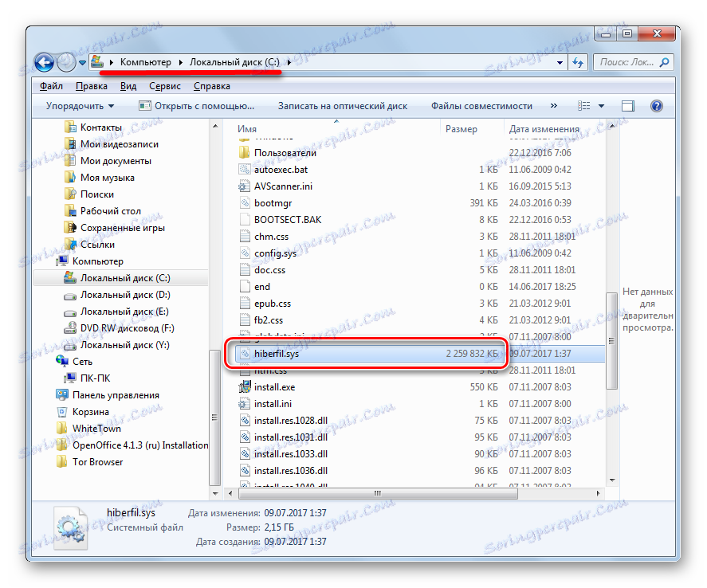This screenshot has width=707, height=588.
Task: Open the Вид menu
Action: click(128, 86)
